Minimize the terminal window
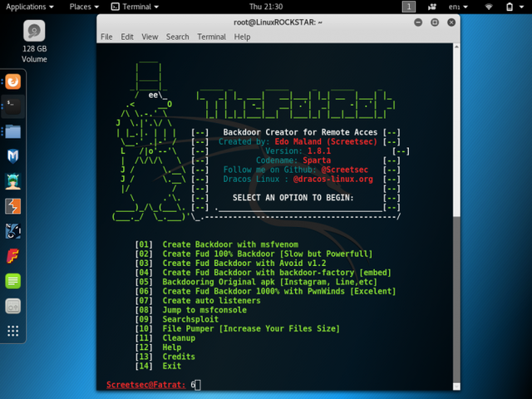The image size is (532, 399). (x=418, y=22)
